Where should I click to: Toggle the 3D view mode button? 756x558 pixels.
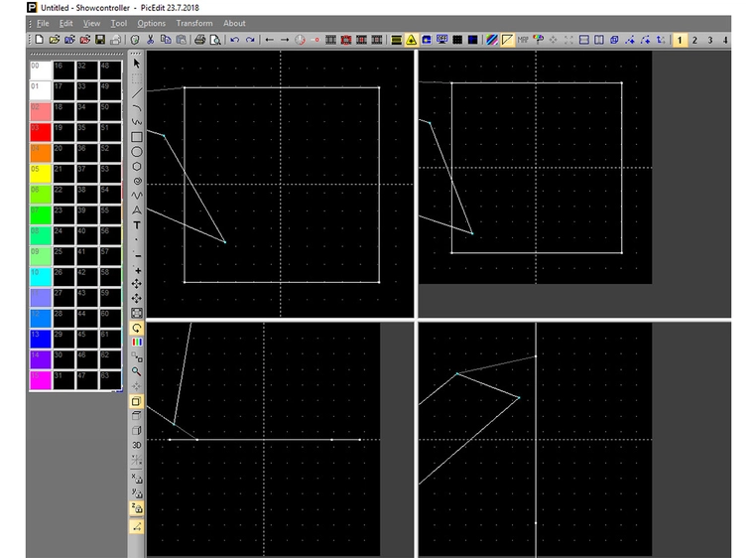point(137,445)
